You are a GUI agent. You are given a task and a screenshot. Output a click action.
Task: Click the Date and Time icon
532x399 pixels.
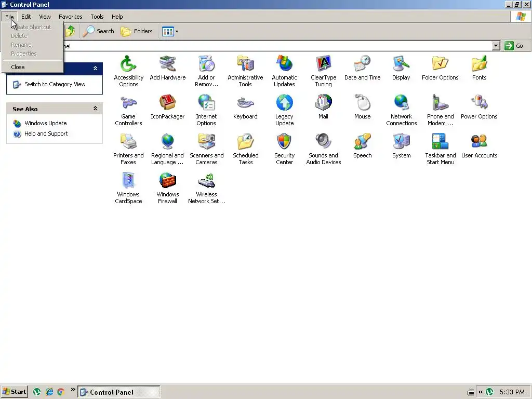[x=362, y=64]
